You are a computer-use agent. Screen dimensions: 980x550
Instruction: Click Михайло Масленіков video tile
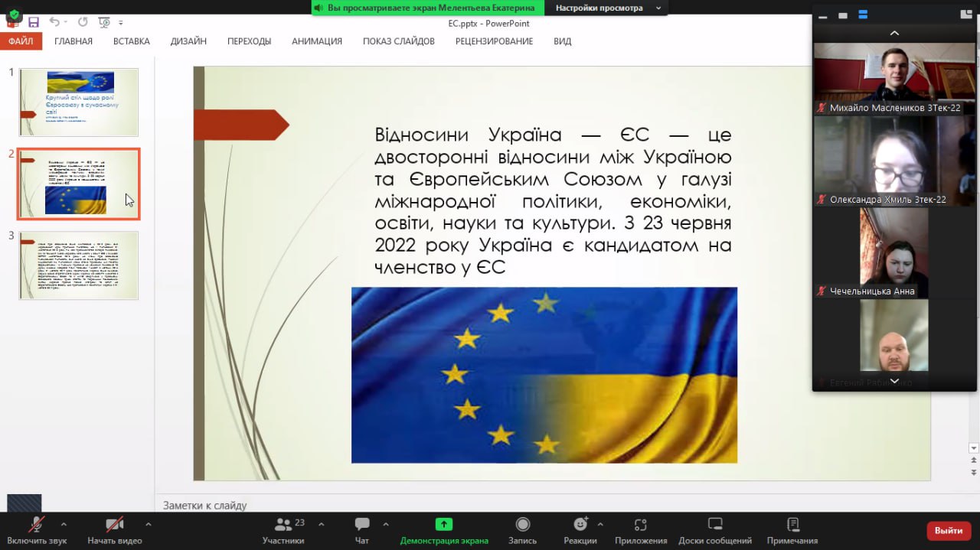coord(894,78)
